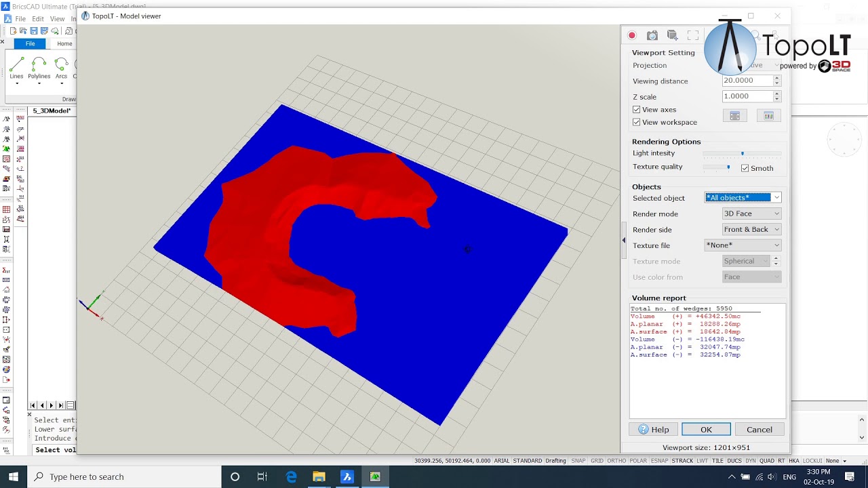The width and height of the screenshot is (868, 488).
Task: Open the green app icon in taskbar
Action: point(375,477)
